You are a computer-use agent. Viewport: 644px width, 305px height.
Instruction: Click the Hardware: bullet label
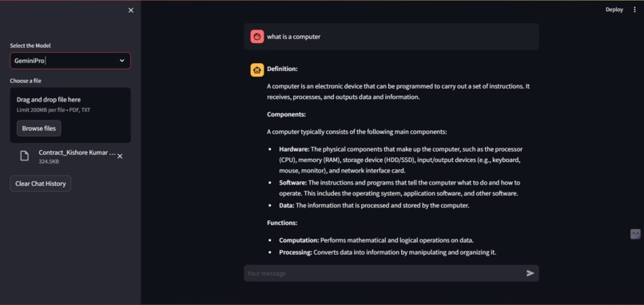click(294, 149)
